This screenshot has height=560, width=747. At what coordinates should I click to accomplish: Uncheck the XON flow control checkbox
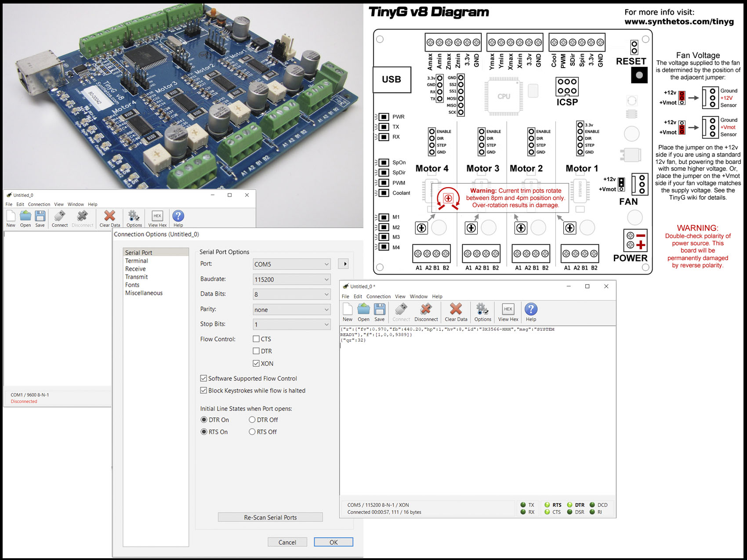coord(256,363)
